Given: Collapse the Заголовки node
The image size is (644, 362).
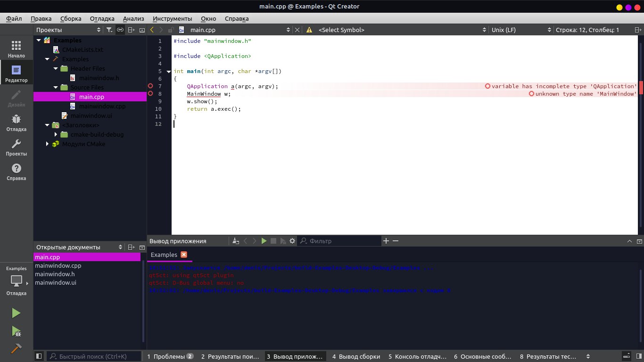Looking at the screenshot, I should point(47,125).
